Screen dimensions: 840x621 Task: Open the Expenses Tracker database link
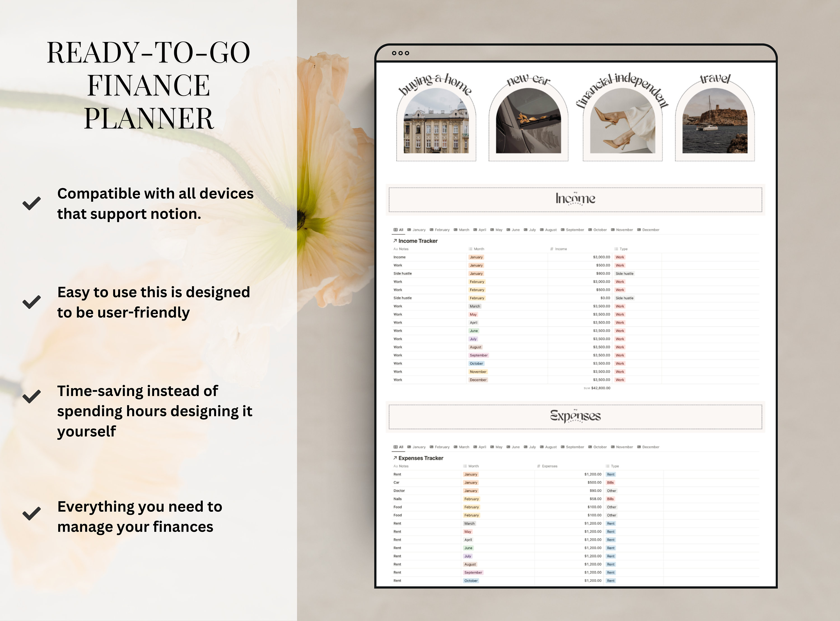tap(418, 458)
